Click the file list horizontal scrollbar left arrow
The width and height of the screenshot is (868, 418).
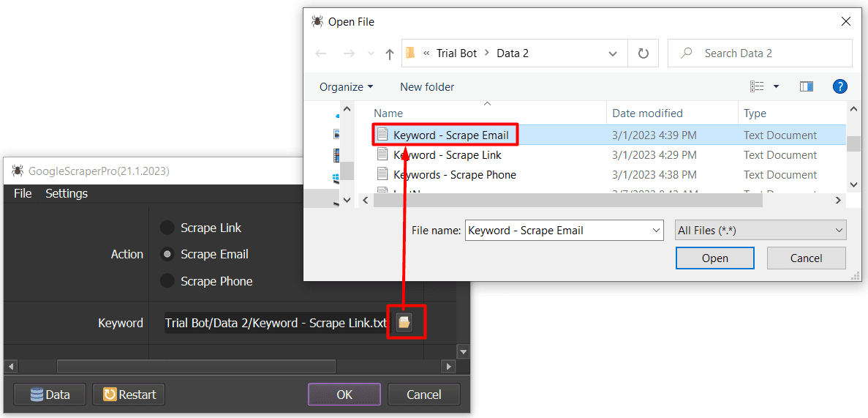(x=364, y=200)
